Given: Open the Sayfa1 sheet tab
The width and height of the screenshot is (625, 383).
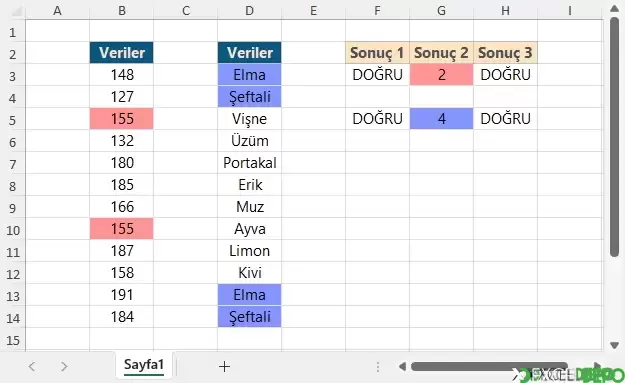Looking at the screenshot, I should tap(144, 365).
